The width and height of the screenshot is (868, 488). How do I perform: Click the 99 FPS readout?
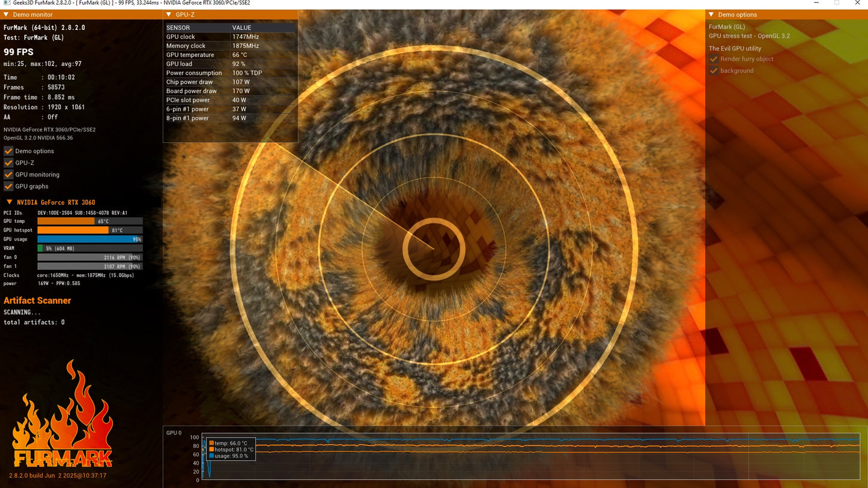coord(18,52)
